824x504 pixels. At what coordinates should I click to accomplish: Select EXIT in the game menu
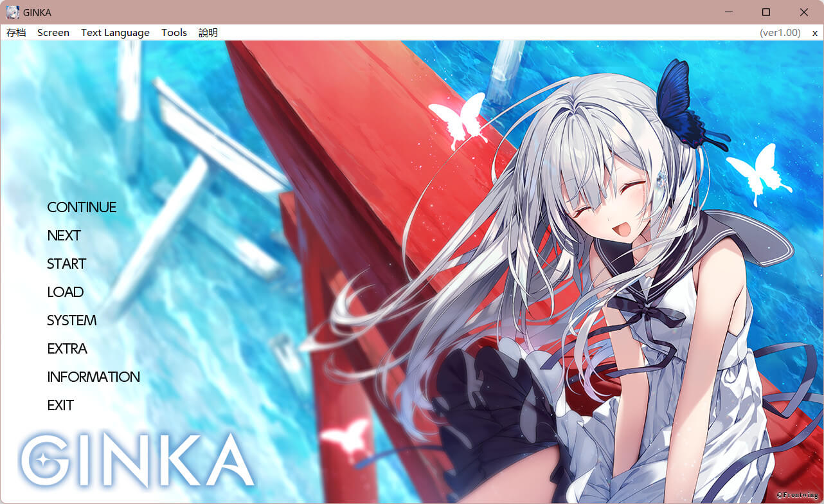click(61, 405)
